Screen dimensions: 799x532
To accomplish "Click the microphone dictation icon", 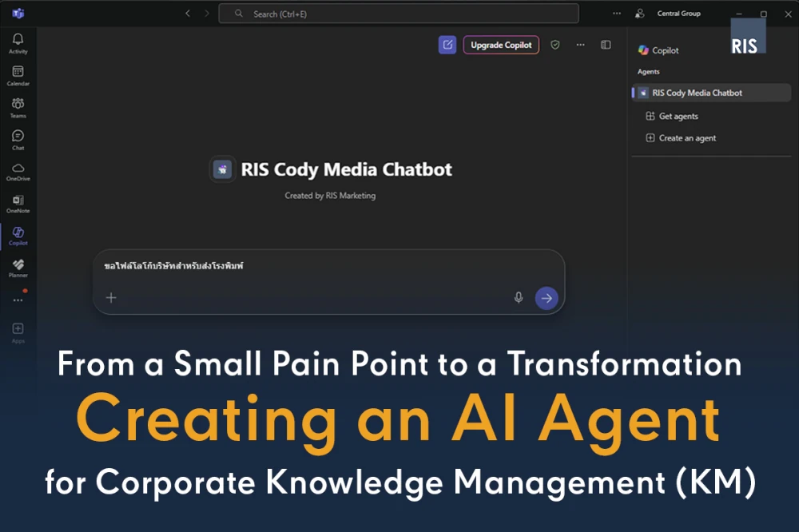I will (519, 298).
